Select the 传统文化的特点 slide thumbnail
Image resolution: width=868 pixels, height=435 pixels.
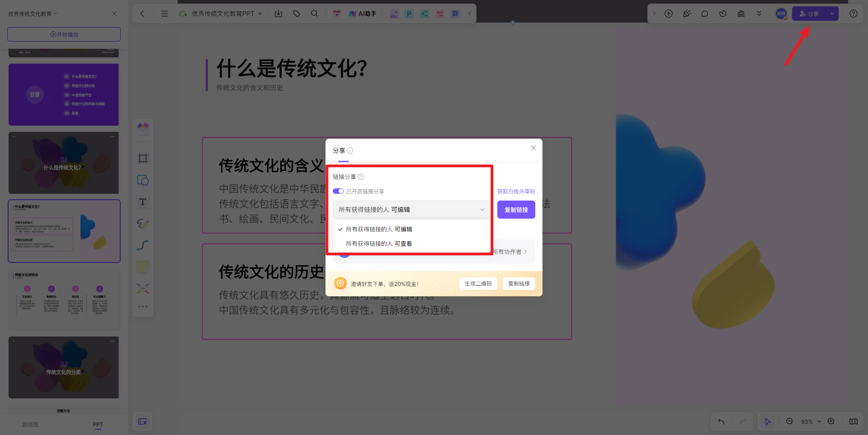(x=64, y=299)
